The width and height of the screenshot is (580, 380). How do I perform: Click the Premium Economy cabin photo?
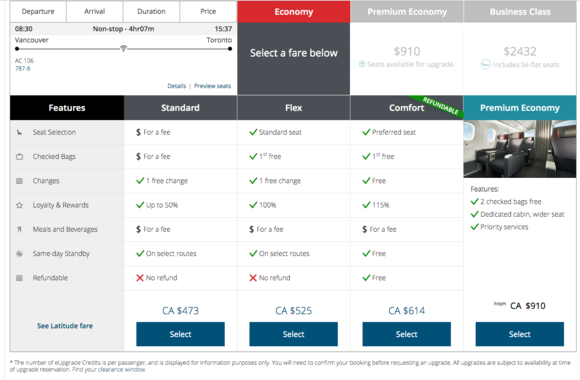click(520, 149)
